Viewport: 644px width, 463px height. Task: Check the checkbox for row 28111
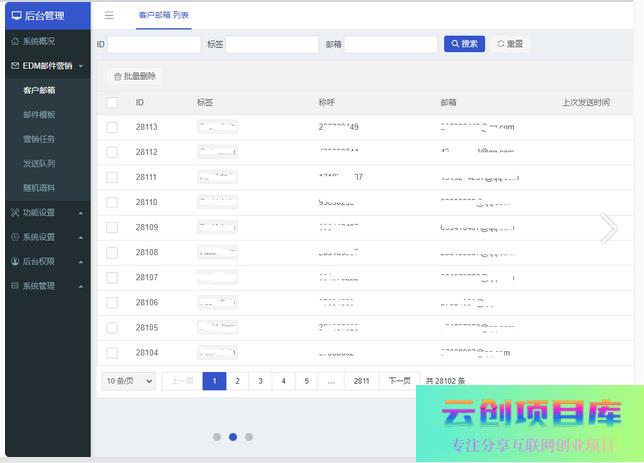click(112, 177)
